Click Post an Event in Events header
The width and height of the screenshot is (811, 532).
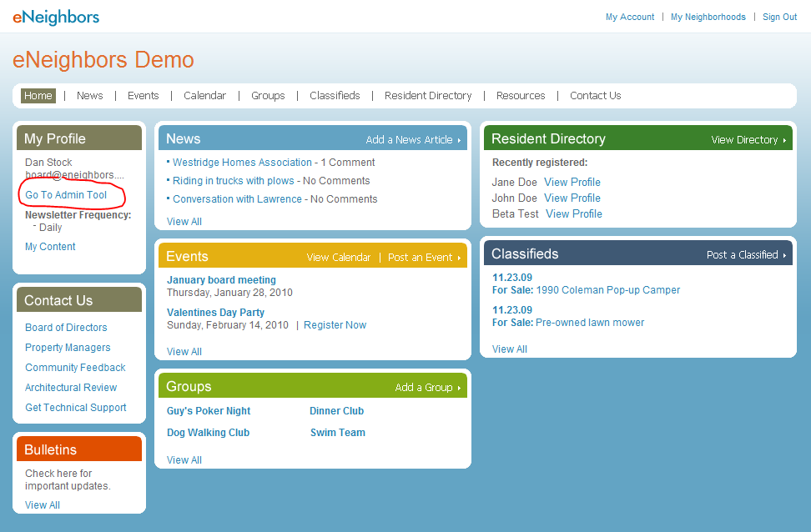423,258
